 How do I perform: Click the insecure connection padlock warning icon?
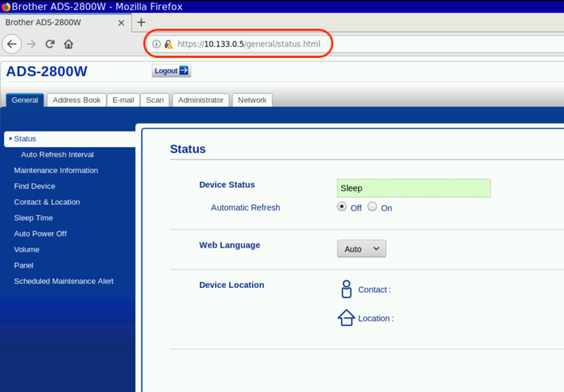coord(169,44)
